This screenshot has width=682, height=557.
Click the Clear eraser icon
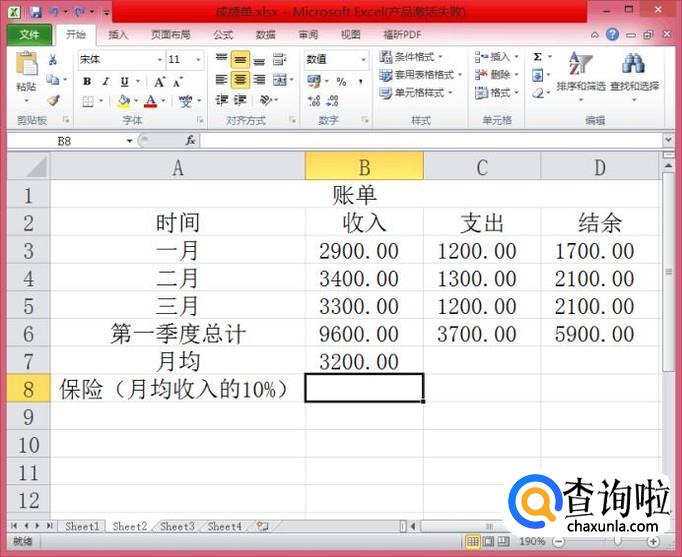(538, 93)
